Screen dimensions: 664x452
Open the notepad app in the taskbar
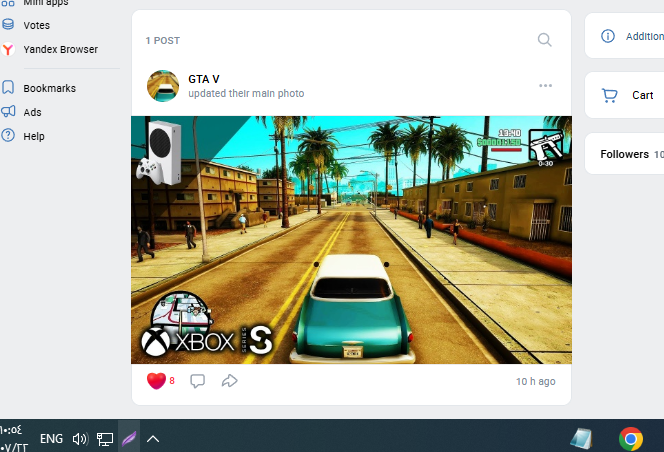click(581, 439)
